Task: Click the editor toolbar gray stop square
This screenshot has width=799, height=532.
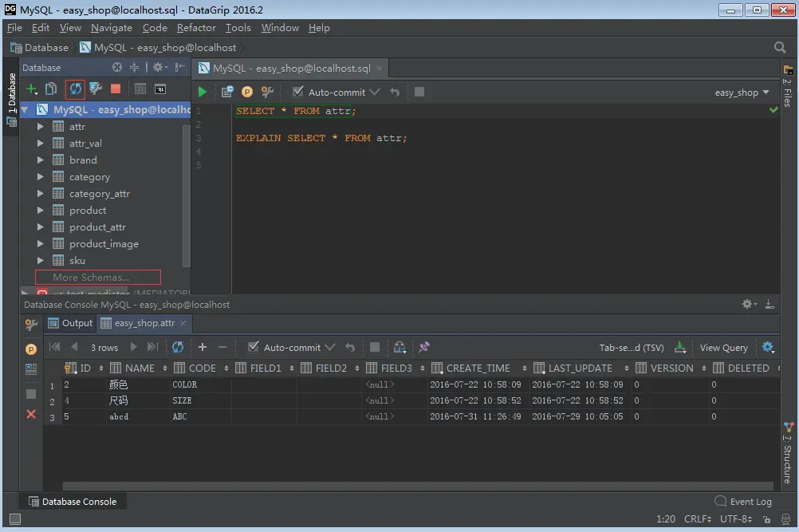Action: click(419, 92)
